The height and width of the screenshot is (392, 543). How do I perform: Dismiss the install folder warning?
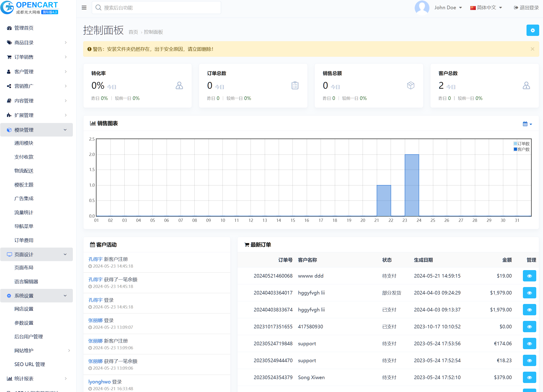[x=532, y=49]
